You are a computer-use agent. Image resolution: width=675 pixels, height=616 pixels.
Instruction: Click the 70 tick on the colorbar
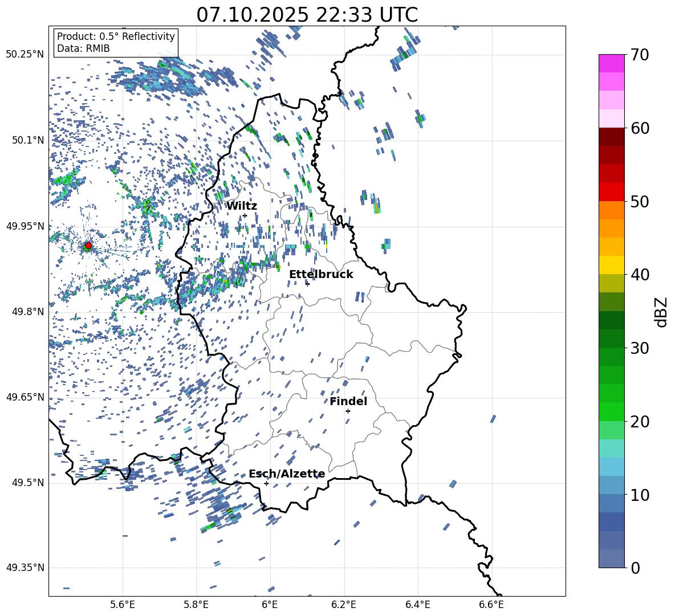(640, 55)
